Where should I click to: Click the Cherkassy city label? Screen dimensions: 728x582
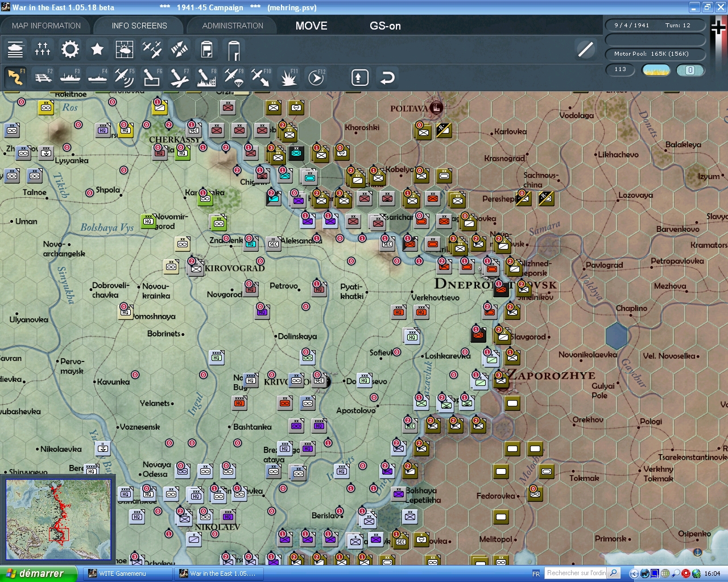(x=175, y=139)
